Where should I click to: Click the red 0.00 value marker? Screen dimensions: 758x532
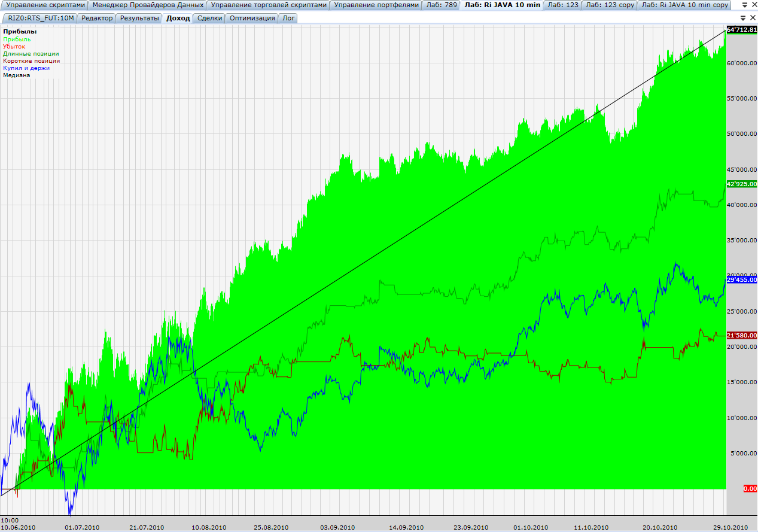(750, 489)
